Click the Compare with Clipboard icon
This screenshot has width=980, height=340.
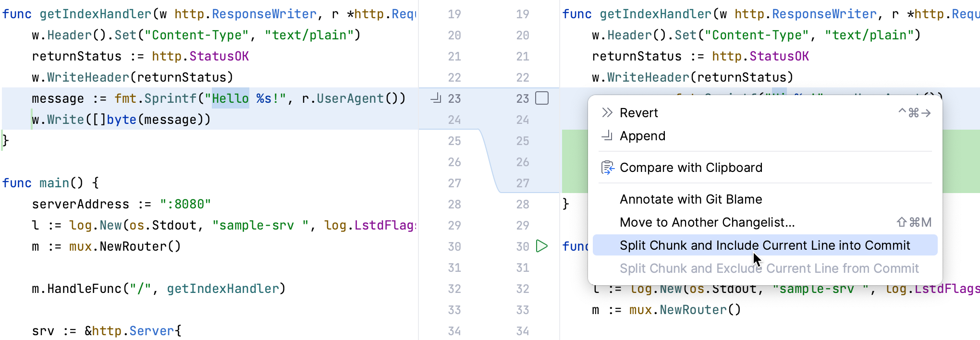[607, 168]
